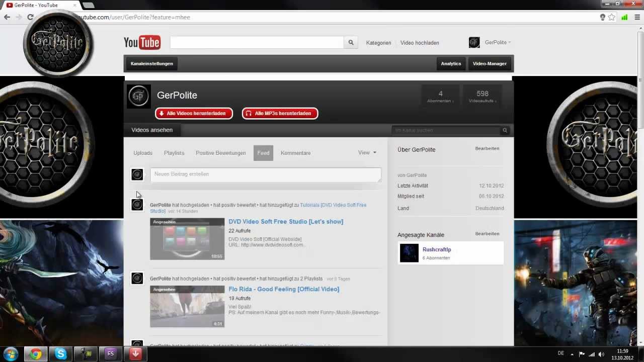Image resolution: width=644 pixels, height=362 pixels.
Task: Click the FS app in the taskbar
Action: coord(110,354)
